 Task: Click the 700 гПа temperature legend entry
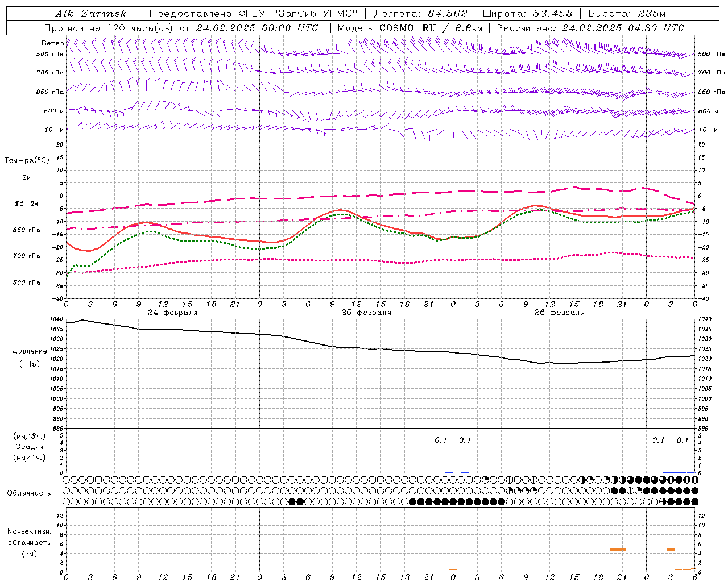click(27, 256)
